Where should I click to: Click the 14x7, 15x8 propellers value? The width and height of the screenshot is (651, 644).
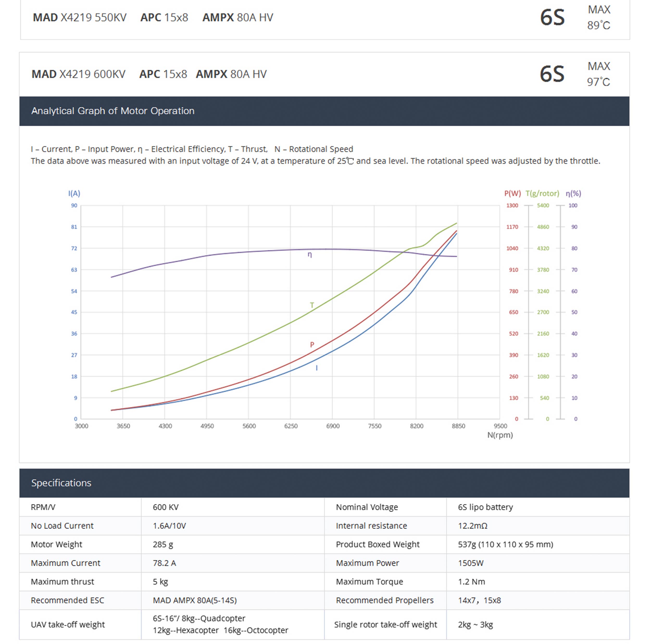pyautogui.click(x=479, y=600)
